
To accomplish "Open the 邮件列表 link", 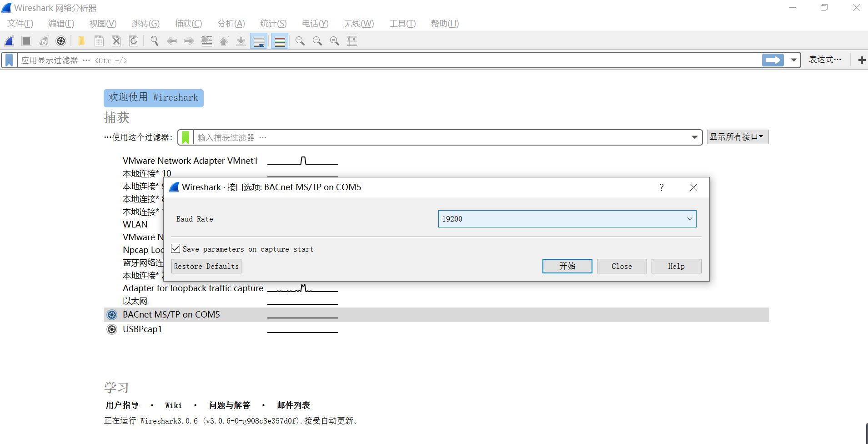I will pyautogui.click(x=294, y=405).
